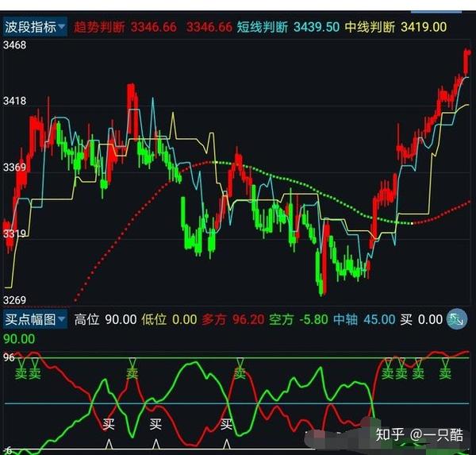The image size is (476, 455).
Task: Select the 买 0.00 readout
Action: [x=421, y=319]
